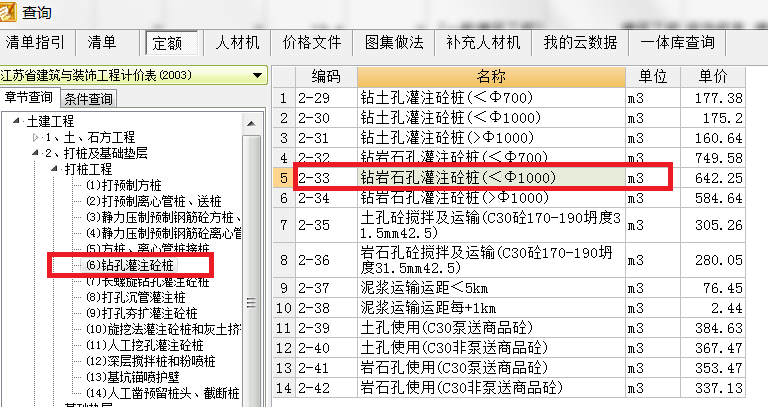Viewport: 768px width, 407px height.
Task: Open the 清单指引 tab
Action: click(35, 43)
